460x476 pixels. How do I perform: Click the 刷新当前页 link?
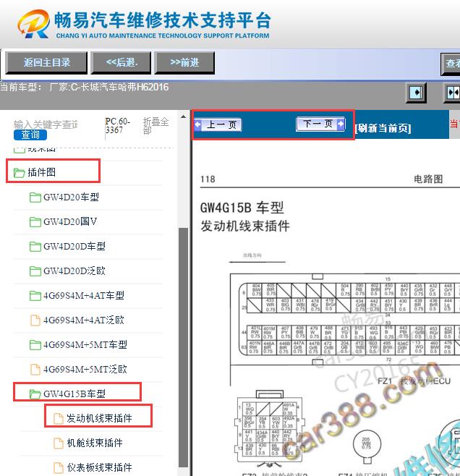pos(383,128)
